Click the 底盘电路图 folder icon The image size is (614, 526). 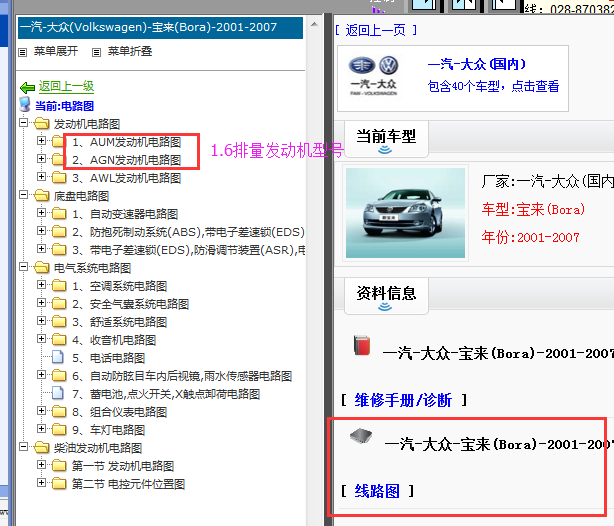click(42, 195)
